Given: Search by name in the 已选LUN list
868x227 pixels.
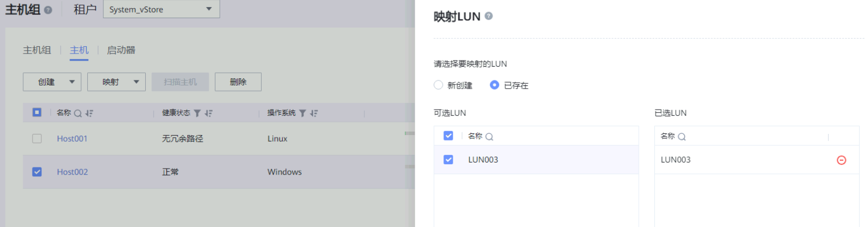Looking at the screenshot, I should 682,137.
